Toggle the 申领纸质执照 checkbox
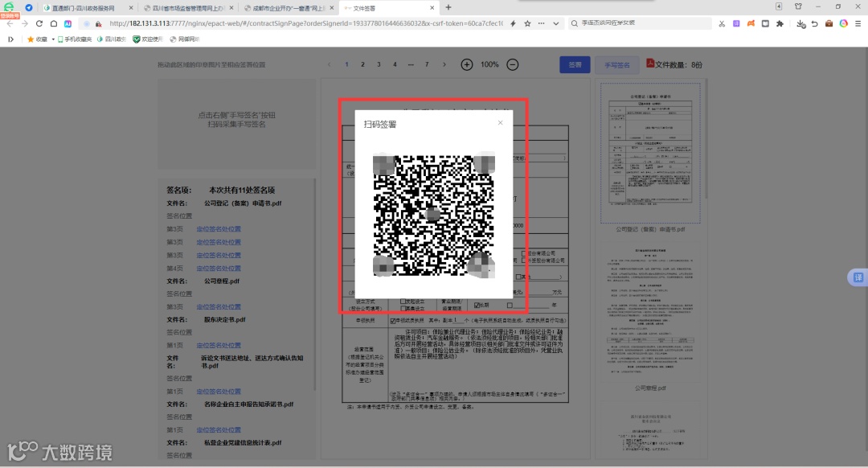 (392, 321)
